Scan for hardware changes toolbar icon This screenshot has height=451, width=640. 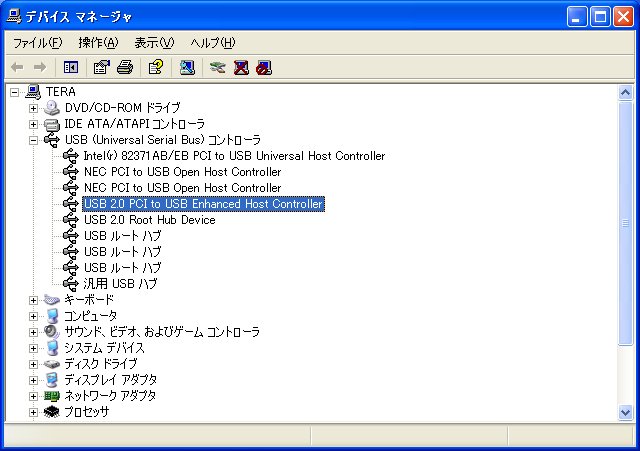187,67
